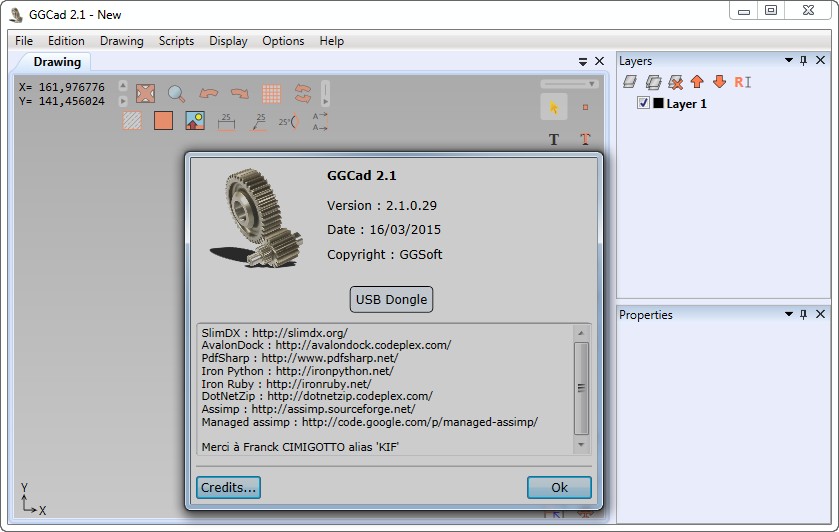Open the Layers panel options dropdown
The image size is (839, 532).
789,60
